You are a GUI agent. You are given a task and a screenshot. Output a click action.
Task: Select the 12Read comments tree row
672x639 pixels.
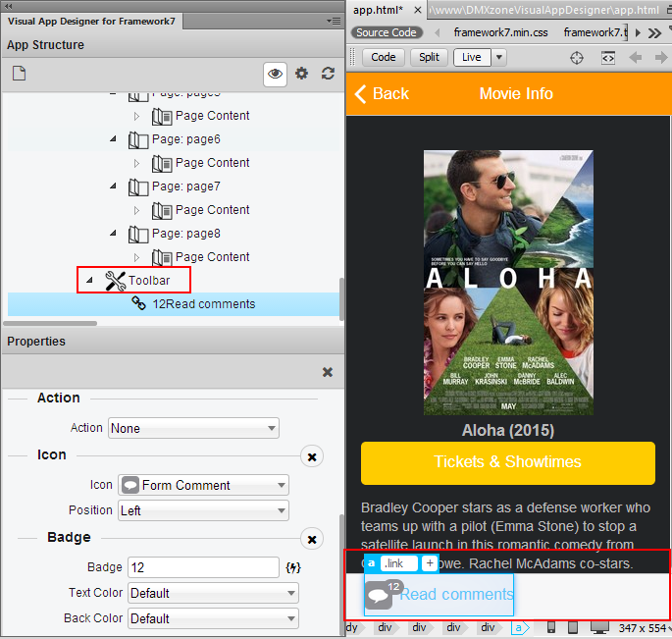[x=173, y=304]
